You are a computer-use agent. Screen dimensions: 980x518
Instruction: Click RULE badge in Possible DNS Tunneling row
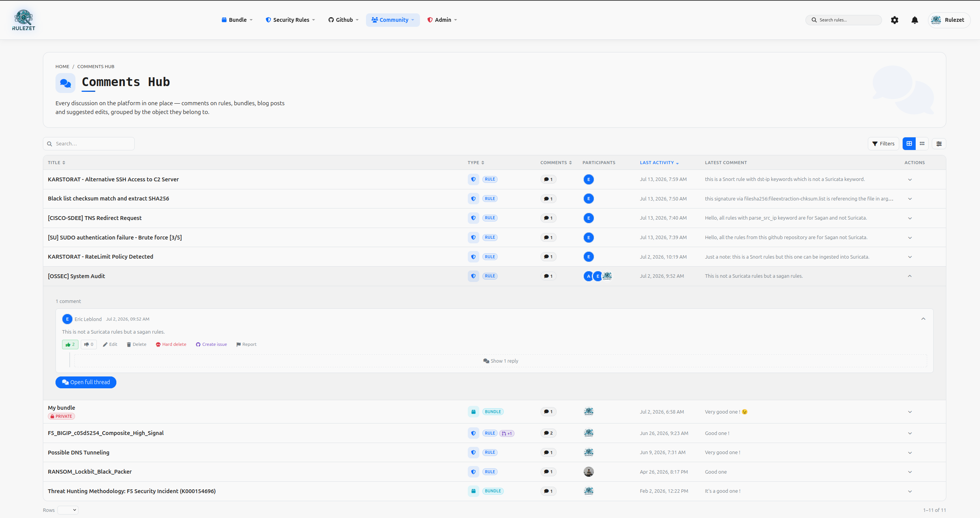pos(490,453)
